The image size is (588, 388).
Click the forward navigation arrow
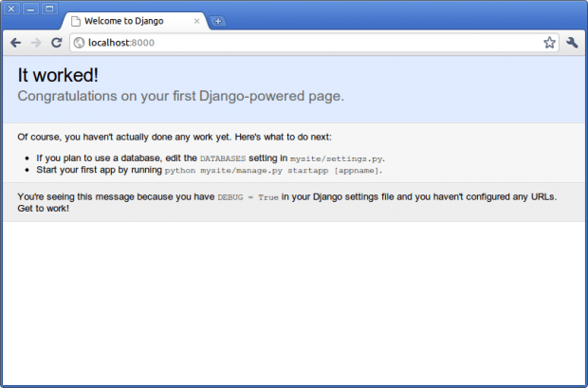(x=36, y=43)
